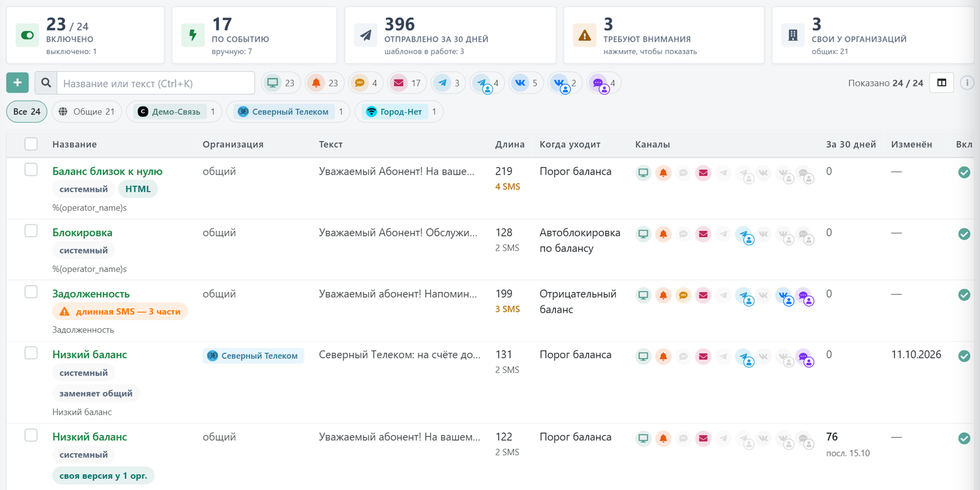Viewport: 980px width, 490px height.
Task: Add a new template with the plus button
Action: click(x=17, y=83)
